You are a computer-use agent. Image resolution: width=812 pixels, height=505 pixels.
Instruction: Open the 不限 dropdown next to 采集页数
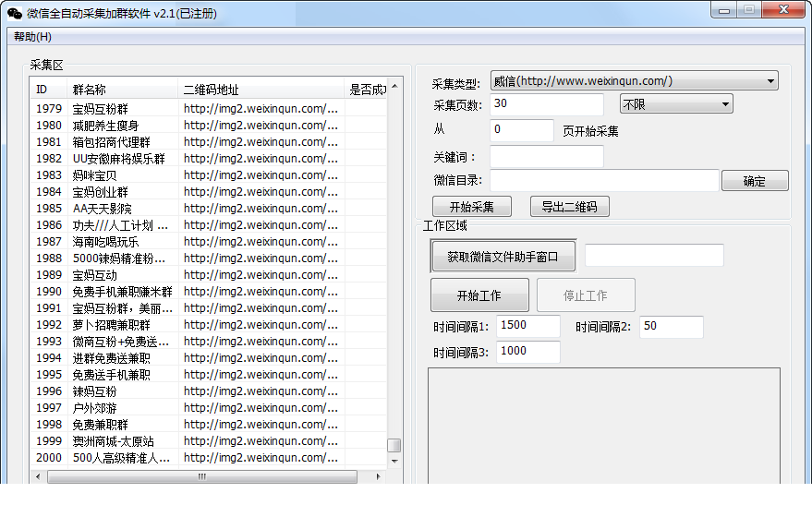676,104
